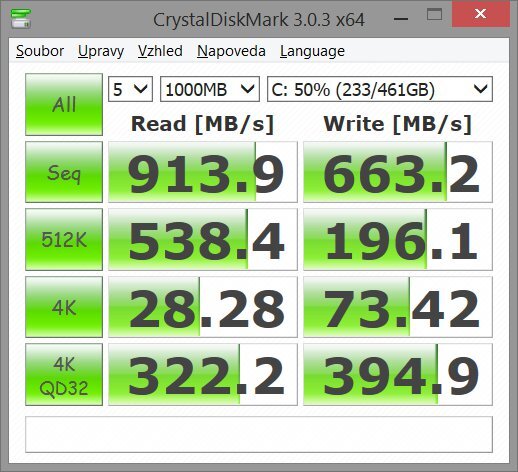This screenshot has width=518, height=472.
Task: Click the CrystalDiskMark app icon in title bar
Action: 21,18
